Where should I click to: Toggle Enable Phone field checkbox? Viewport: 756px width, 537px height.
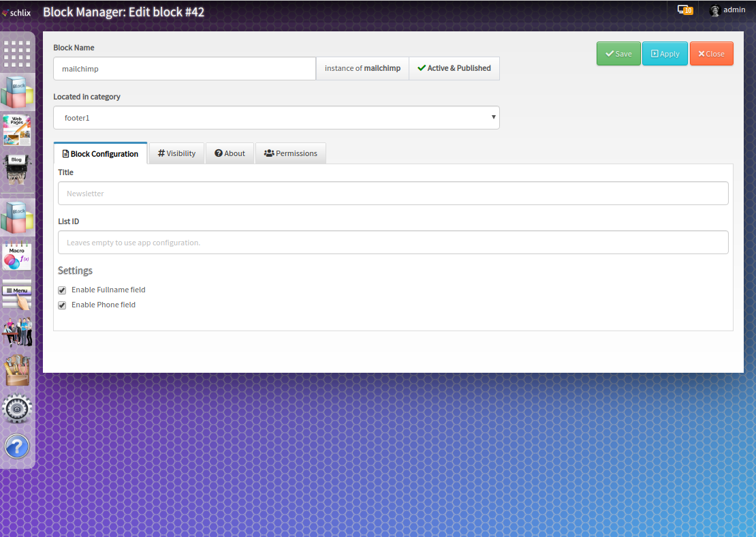coord(62,305)
